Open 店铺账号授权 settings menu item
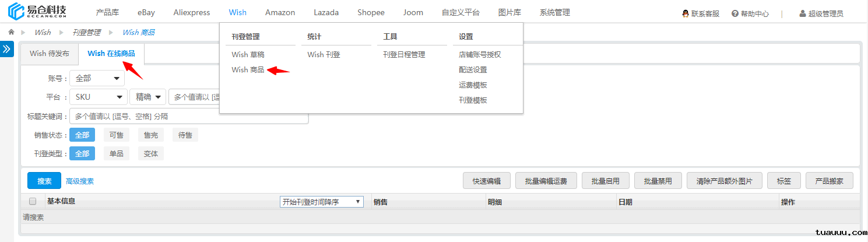Screen dimensions: 868x242 (x=480, y=55)
